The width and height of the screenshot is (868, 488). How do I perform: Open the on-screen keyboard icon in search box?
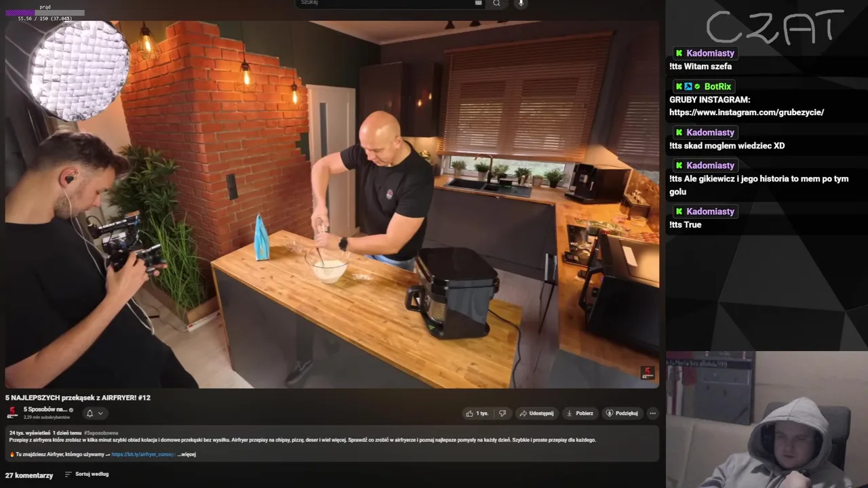pos(478,3)
